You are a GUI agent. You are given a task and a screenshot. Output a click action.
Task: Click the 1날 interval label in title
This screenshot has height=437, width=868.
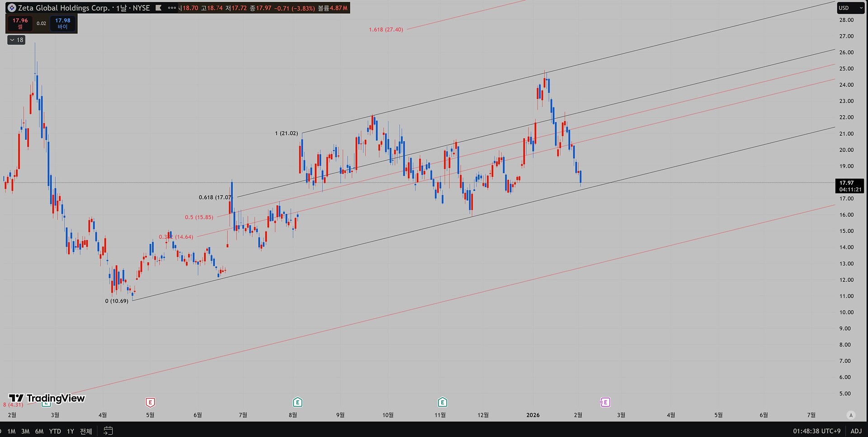coord(122,8)
